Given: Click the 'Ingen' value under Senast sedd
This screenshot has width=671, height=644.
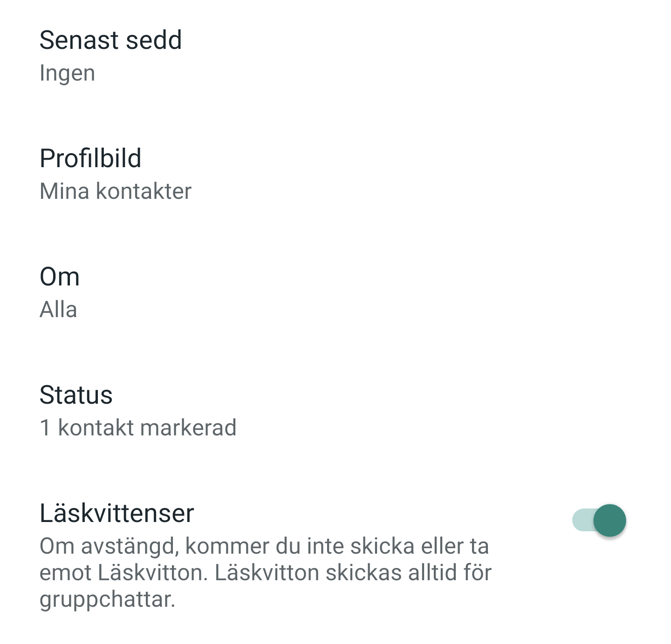Looking at the screenshot, I should click(x=67, y=73).
